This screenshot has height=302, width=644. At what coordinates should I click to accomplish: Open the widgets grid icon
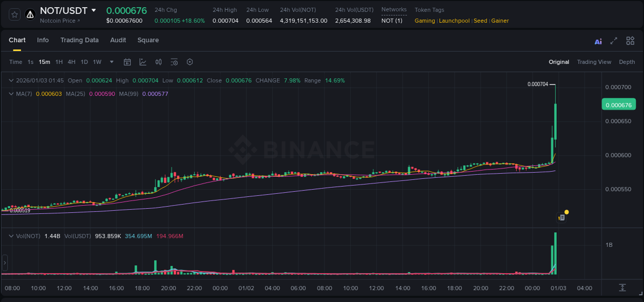pos(630,41)
